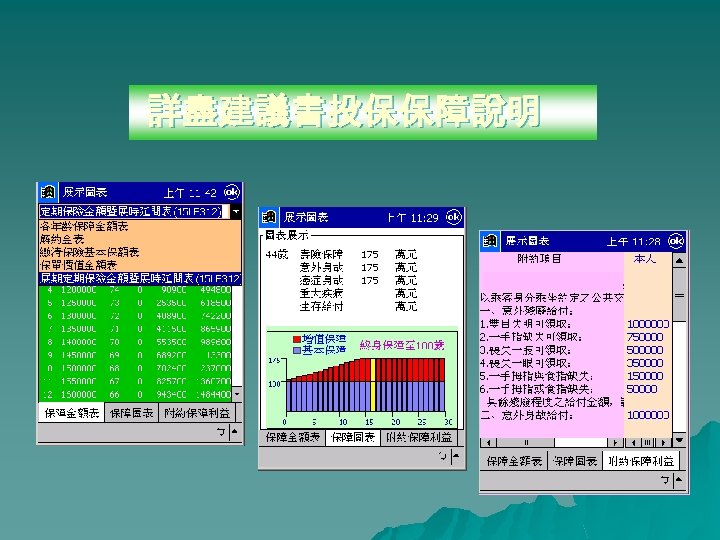Viewport: 720px width, 540px height.
Task: Click 終身保障至100歲 chart label
Action: 402,345
